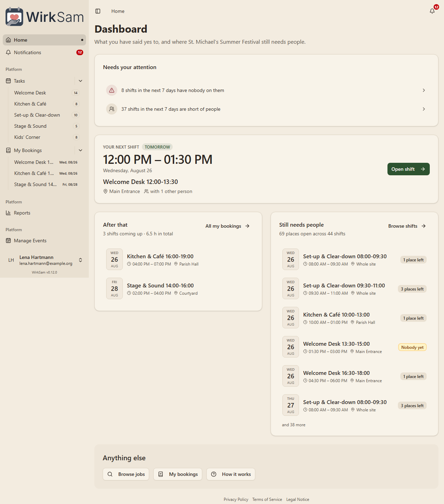
Task: Click the TOMORROW badge on next shift
Action: (x=157, y=147)
